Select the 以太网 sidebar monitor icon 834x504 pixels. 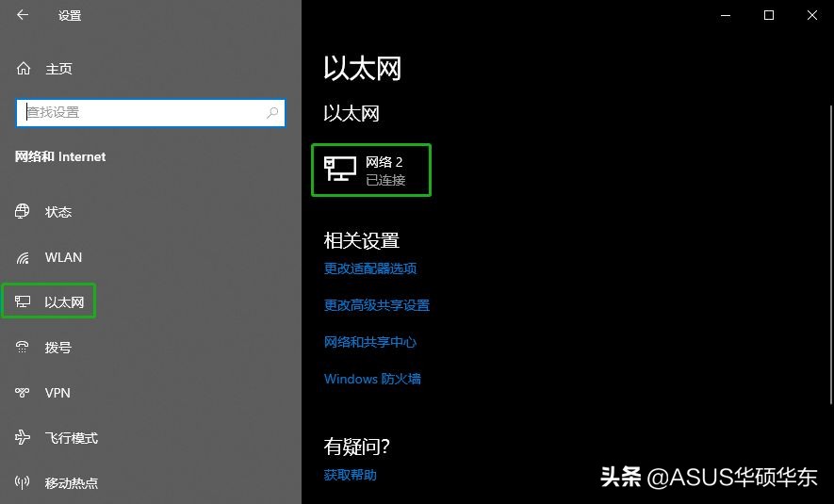point(23,302)
